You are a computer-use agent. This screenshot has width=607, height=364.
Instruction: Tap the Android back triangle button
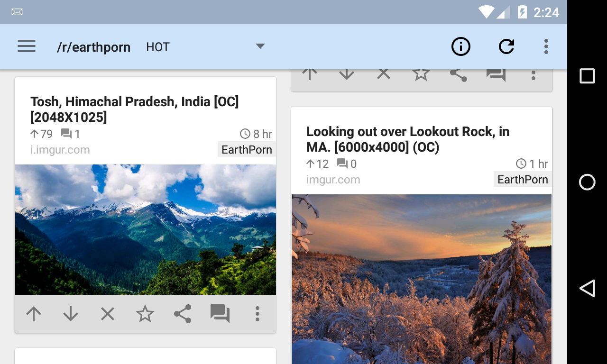point(587,288)
